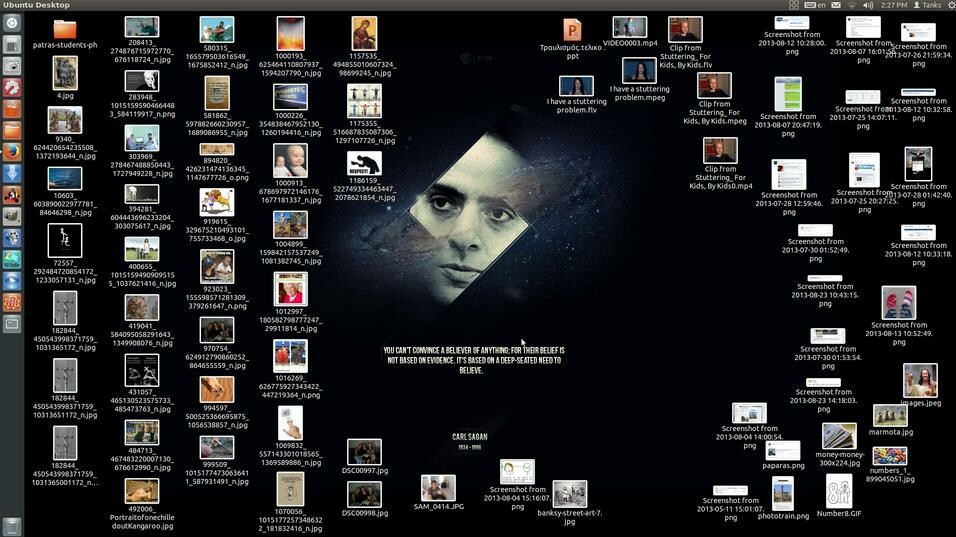This screenshot has height=537, width=956.
Task: Select Screenshot from 2013-08-12 10:28:00.png
Action: tap(791, 36)
